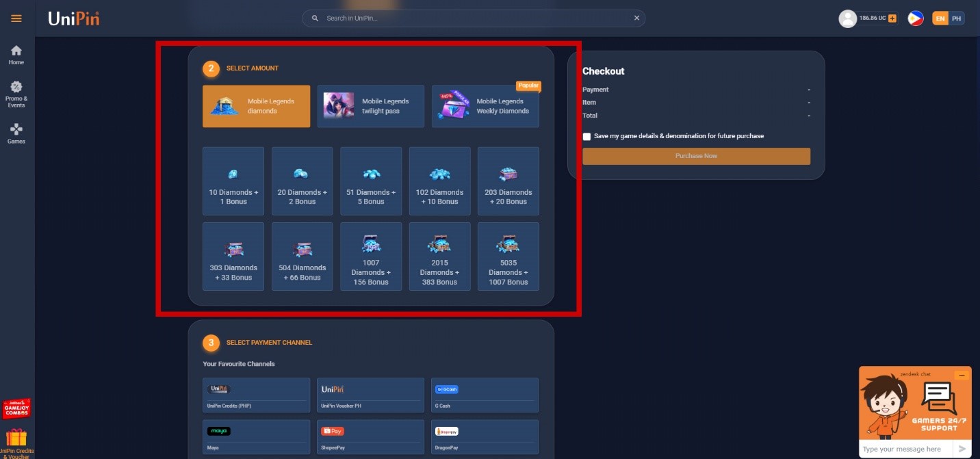Switch language to PH

956,18
